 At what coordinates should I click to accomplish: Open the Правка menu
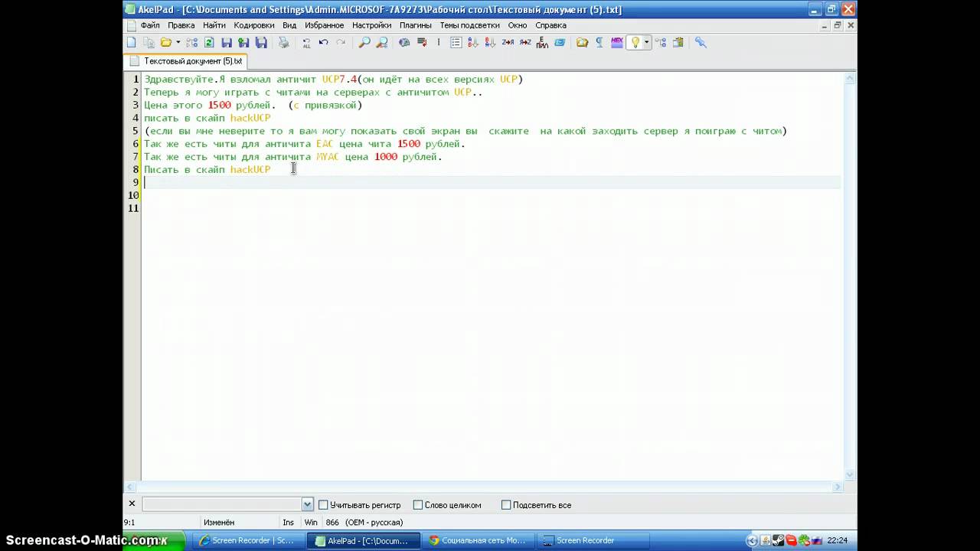(181, 25)
